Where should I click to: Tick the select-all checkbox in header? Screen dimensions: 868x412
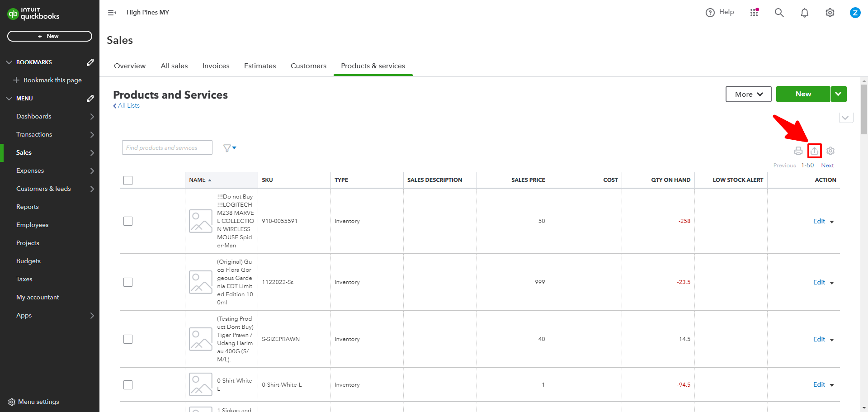click(x=128, y=180)
